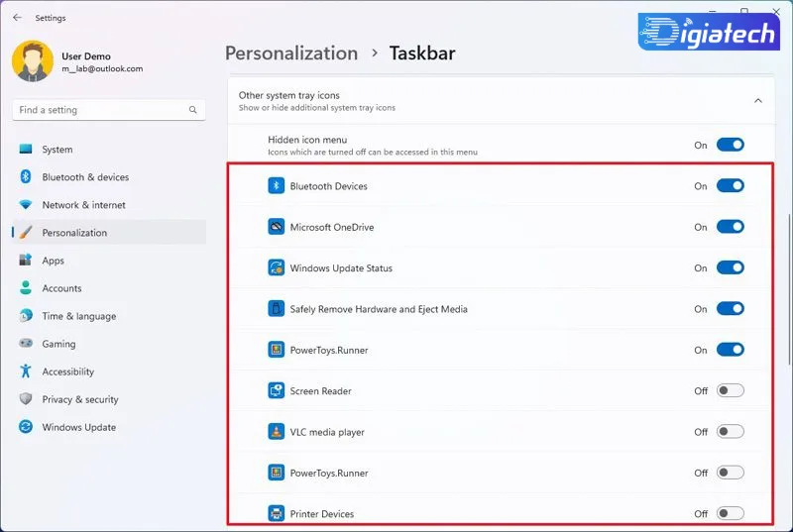793x532 pixels.
Task: Switch off the enabled PowerToys.Runner toggle
Action: click(731, 350)
